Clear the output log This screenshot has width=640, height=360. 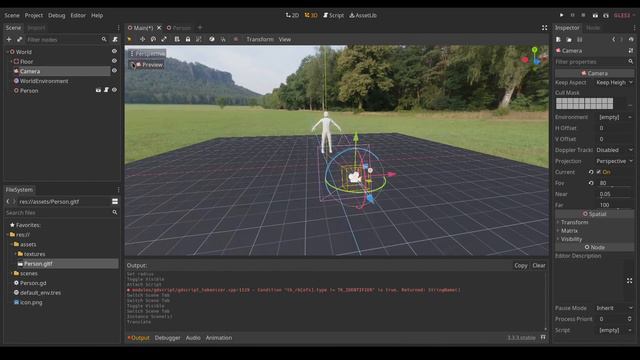pos(539,265)
